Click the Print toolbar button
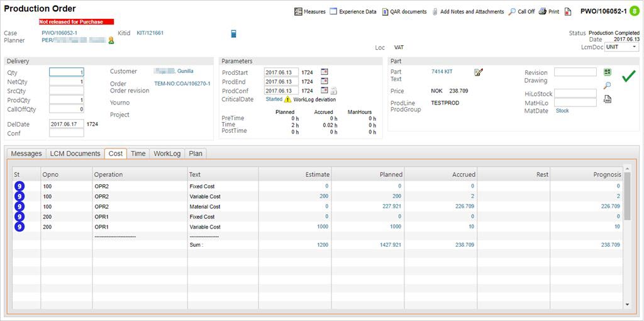The height and width of the screenshot is (321, 644). 549,11
